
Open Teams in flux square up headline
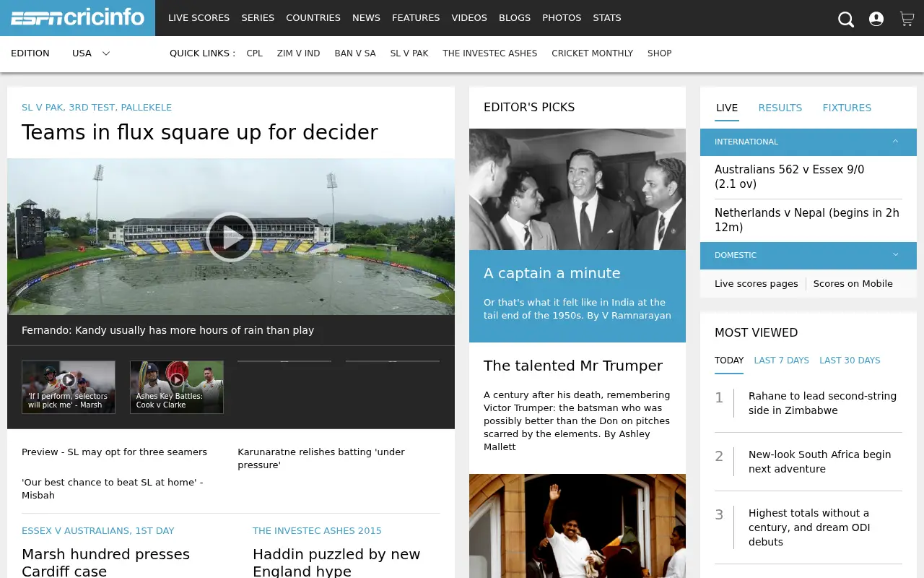tap(200, 132)
